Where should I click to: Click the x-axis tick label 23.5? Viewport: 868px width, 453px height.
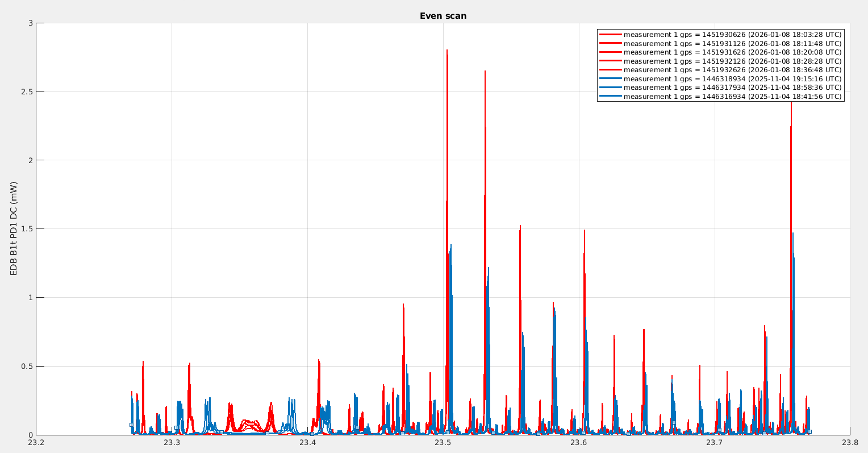(x=443, y=443)
